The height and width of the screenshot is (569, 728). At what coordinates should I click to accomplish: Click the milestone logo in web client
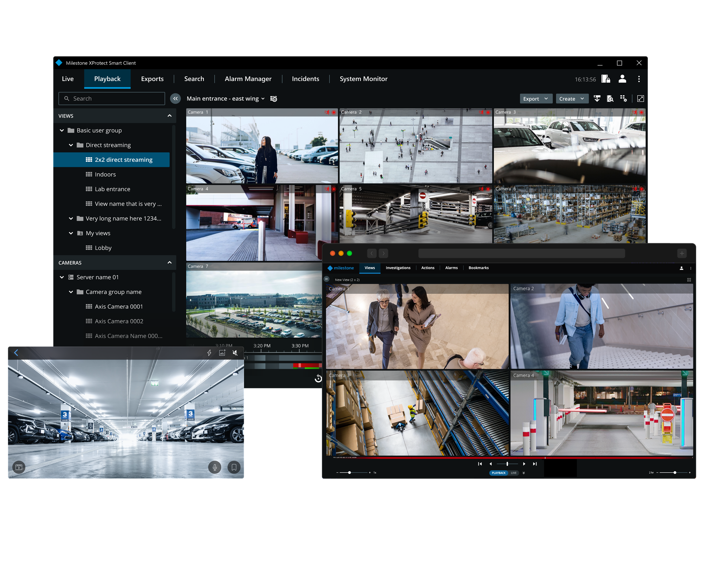(x=340, y=268)
